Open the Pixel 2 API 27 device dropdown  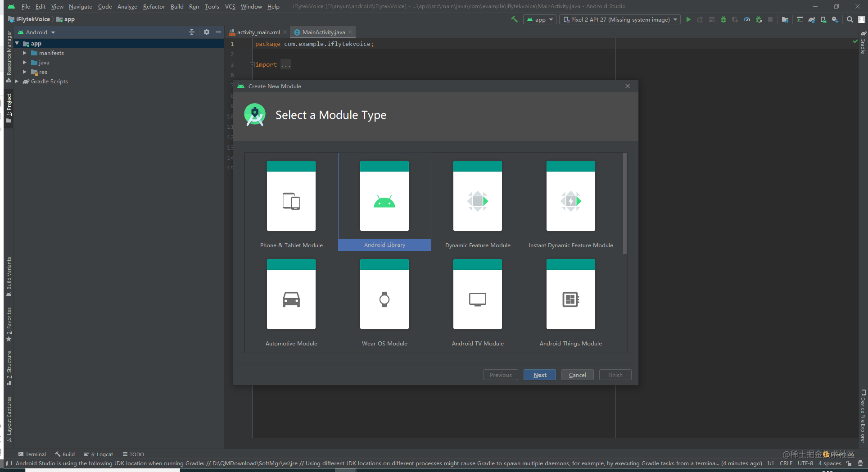pos(619,20)
